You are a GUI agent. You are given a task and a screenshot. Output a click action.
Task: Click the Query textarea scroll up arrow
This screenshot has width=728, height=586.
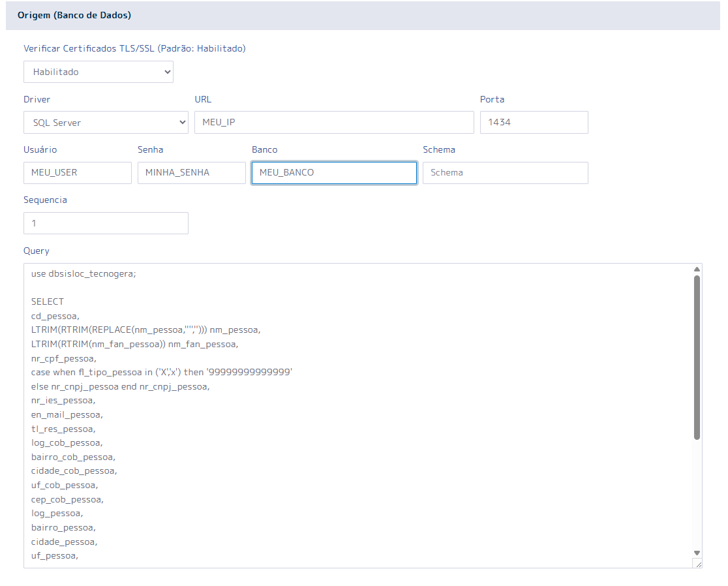[x=697, y=270]
